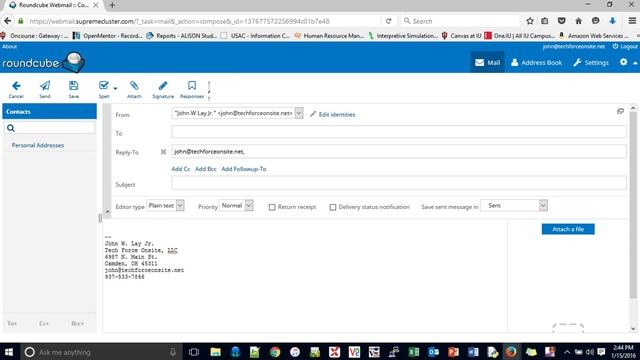Click Add Cc link
This screenshot has height=360, width=640.
click(x=180, y=169)
